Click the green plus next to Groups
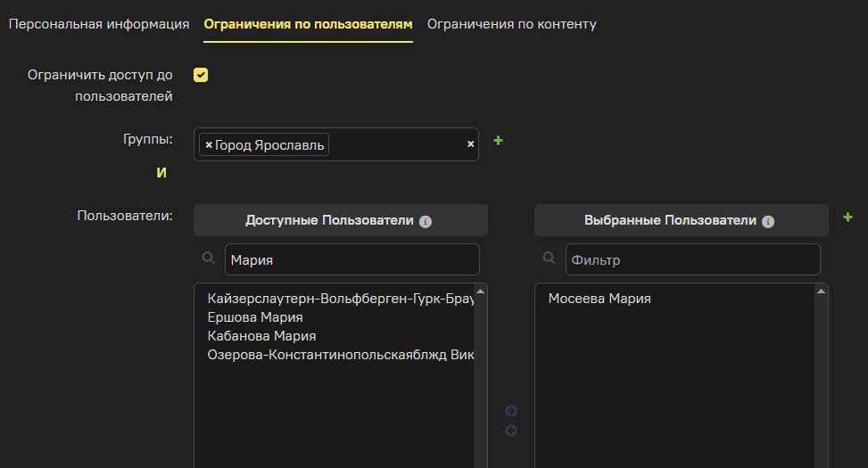 499,140
